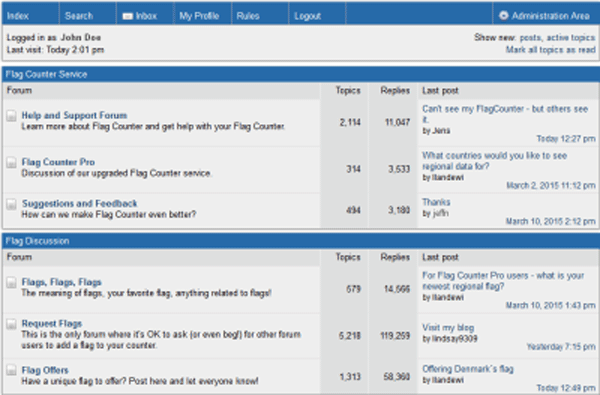Image resolution: width=600 pixels, height=395 pixels.
Task: Open 'Offering Denmark's flag' last post
Action: (468, 369)
